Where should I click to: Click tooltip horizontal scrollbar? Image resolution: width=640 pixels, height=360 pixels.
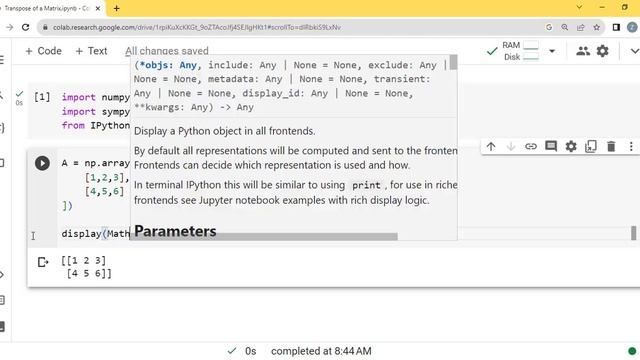point(264,237)
